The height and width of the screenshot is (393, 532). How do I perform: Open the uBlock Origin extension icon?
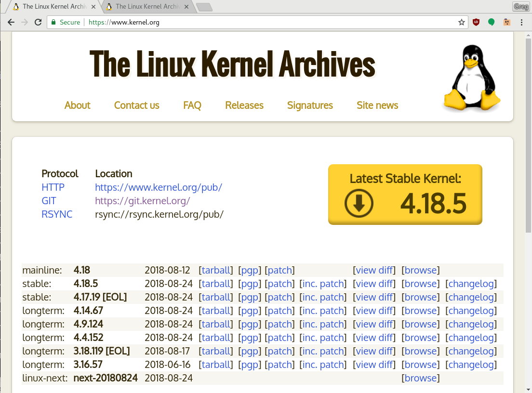click(476, 22)
